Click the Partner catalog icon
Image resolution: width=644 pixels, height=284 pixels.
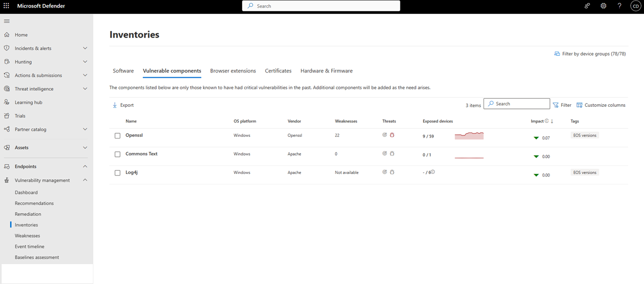tap(7, 129)
